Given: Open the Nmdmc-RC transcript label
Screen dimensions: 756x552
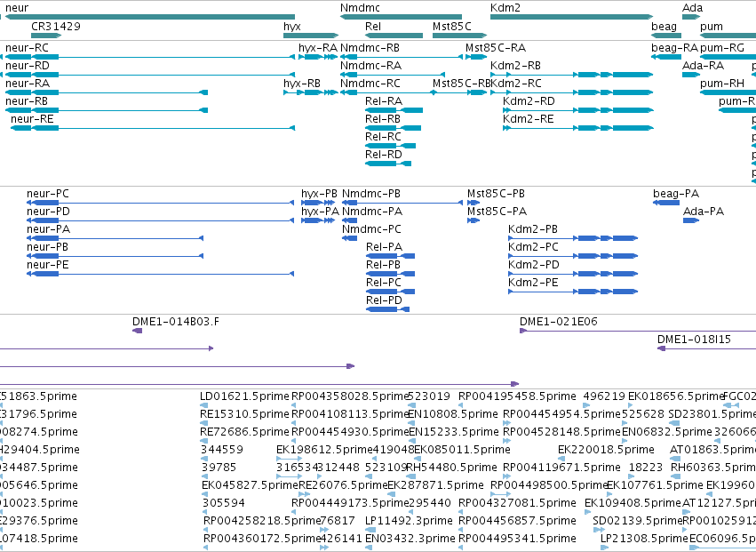Looking at the screenshot, I should 370,84.
